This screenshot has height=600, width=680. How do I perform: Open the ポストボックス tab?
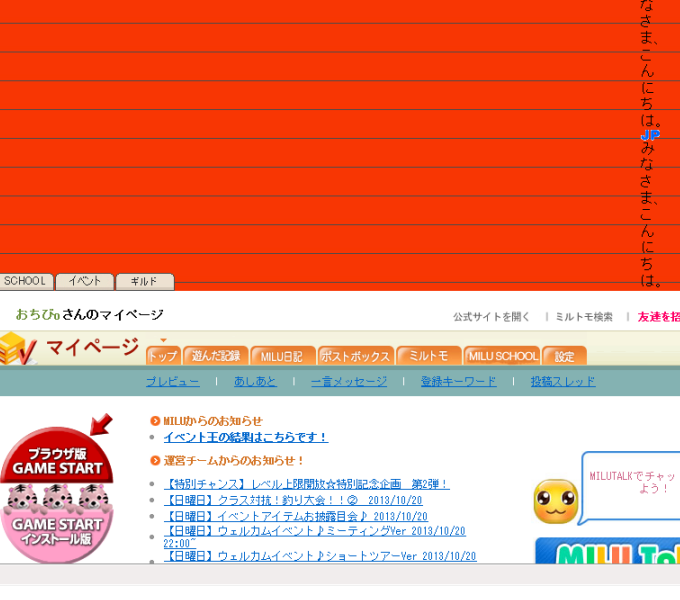coord(355,356)
